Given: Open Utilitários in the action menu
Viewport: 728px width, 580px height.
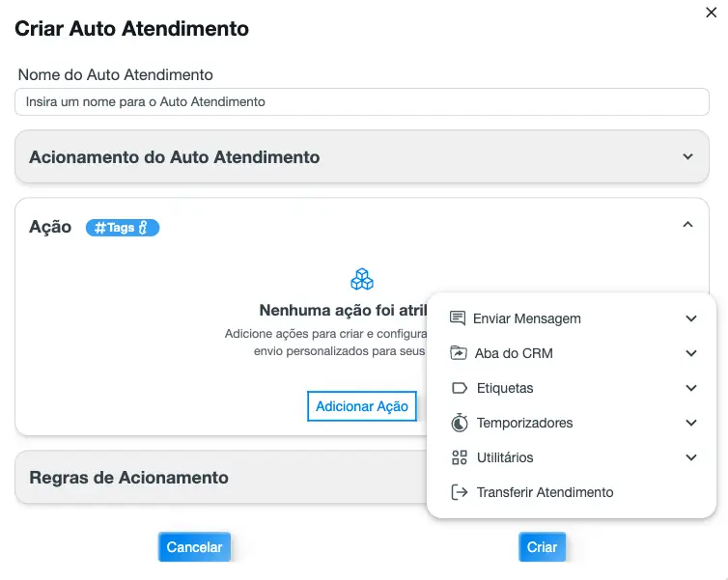Looking at the screenshot, I should point(572,458).
